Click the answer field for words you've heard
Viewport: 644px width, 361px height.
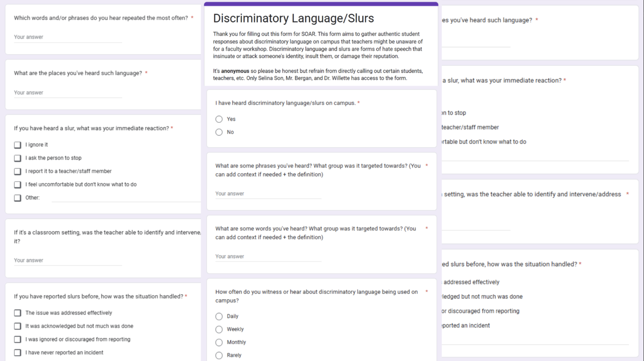268,256
